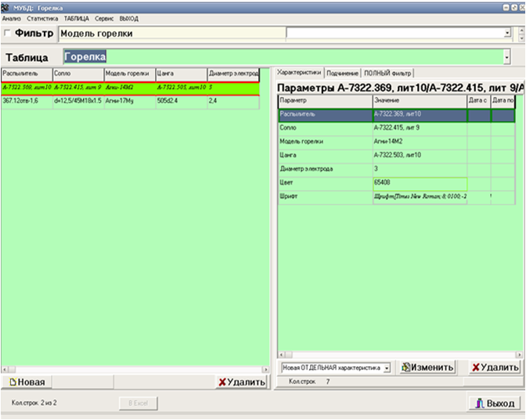526x420 pixels.
Task: Click right parameters table scroll-right arrow
Action: [x=519, y=354]
